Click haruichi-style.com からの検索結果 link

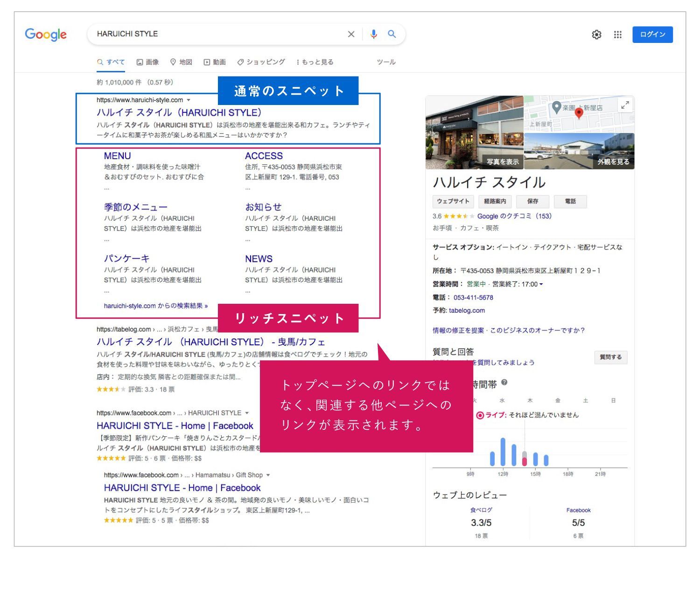tap(156, 306)
